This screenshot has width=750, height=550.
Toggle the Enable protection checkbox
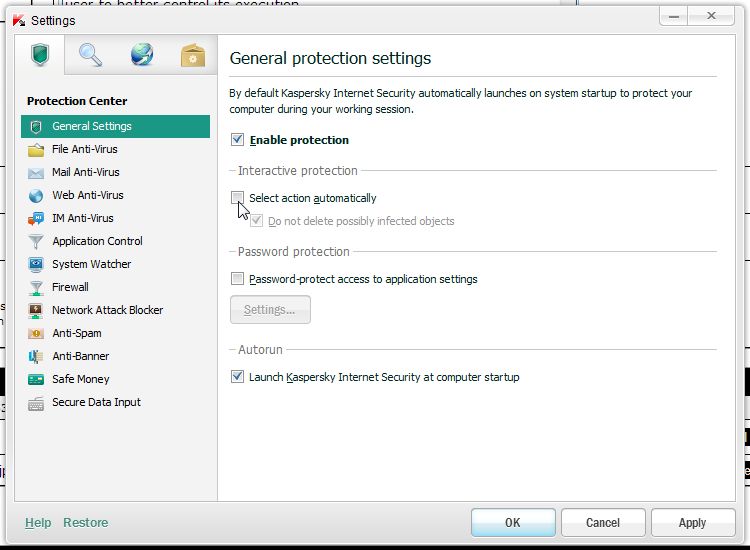[237, 140]
